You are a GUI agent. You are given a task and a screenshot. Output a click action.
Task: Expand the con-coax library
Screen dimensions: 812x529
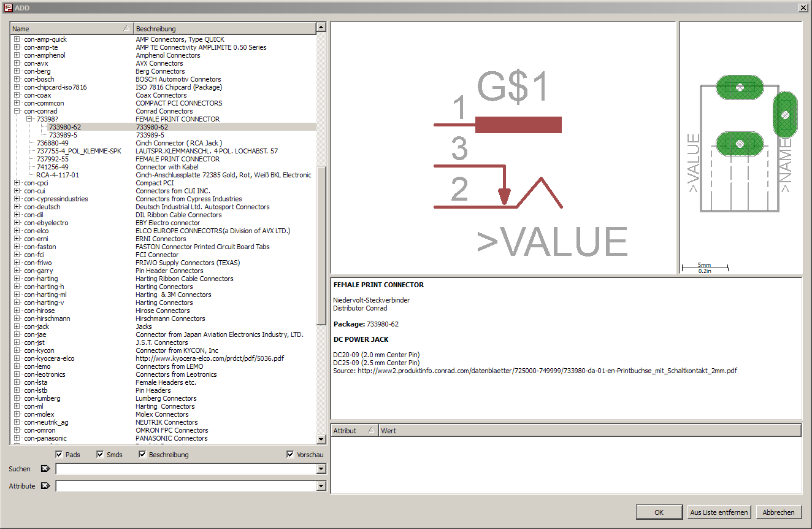tap(17, 95)
